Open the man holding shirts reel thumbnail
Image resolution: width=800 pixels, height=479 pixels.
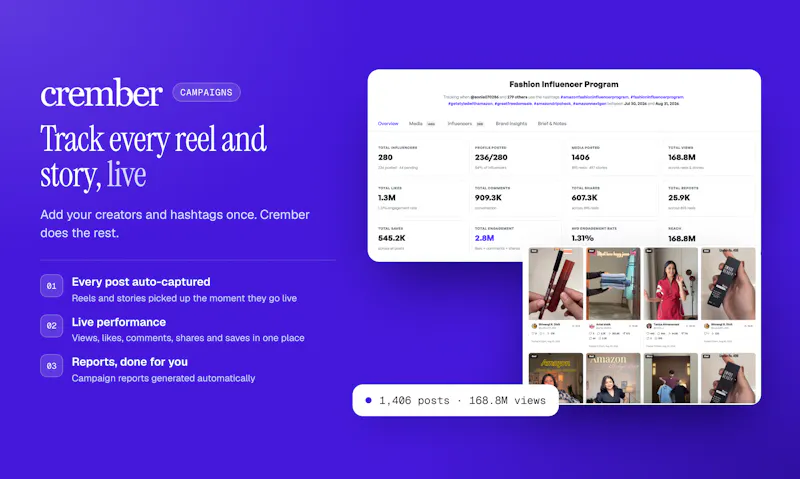(670, 378)
